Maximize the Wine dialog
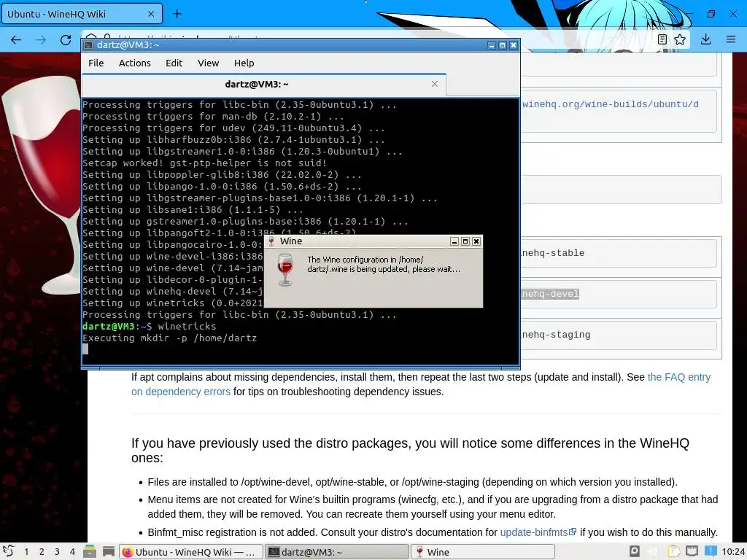The height and width of the screenshot is (560, 747). (465, 241)
